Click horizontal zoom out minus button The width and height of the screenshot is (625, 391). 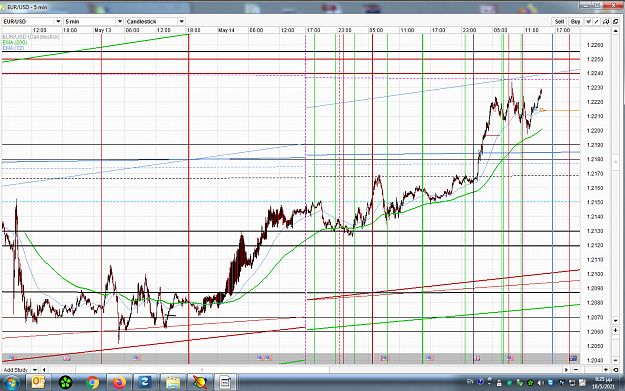(x=576, y=369)
